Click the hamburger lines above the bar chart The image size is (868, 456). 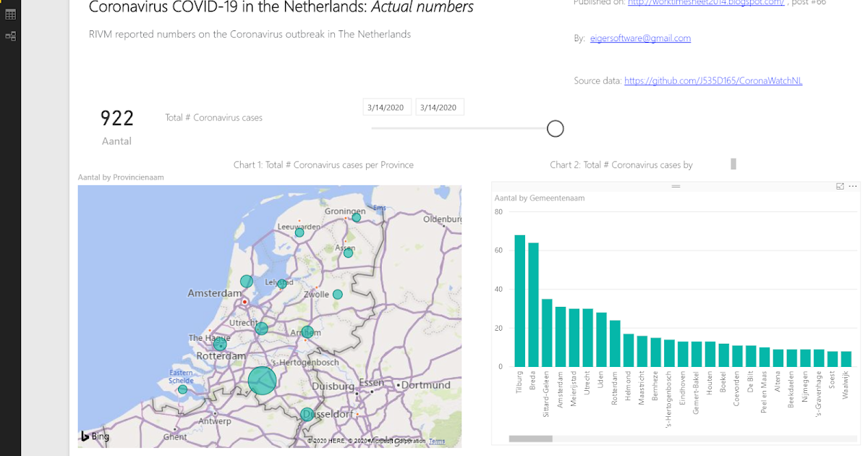click(676, 186)
